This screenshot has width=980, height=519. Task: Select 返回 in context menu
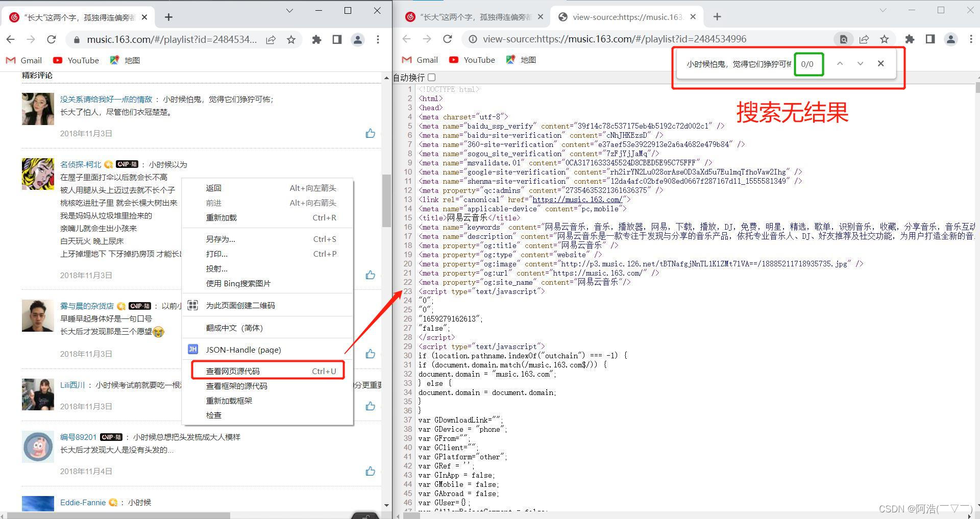[267, 188]
